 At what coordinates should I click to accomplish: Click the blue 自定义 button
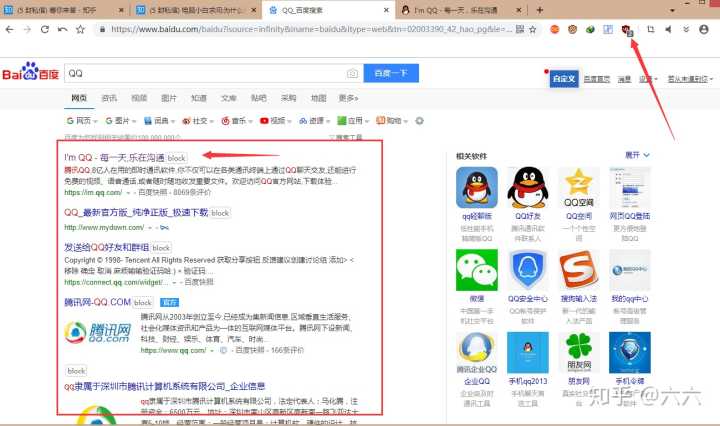[564, 79]
